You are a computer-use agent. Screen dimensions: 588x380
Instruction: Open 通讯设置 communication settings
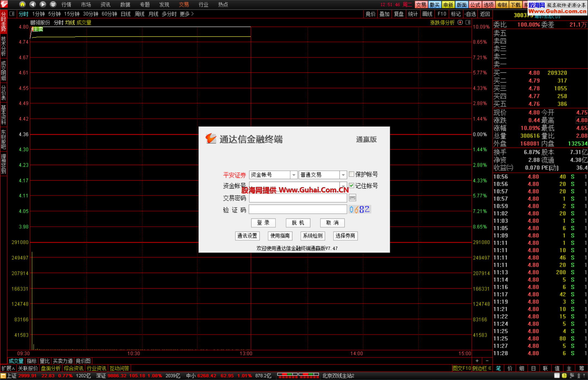247,236
